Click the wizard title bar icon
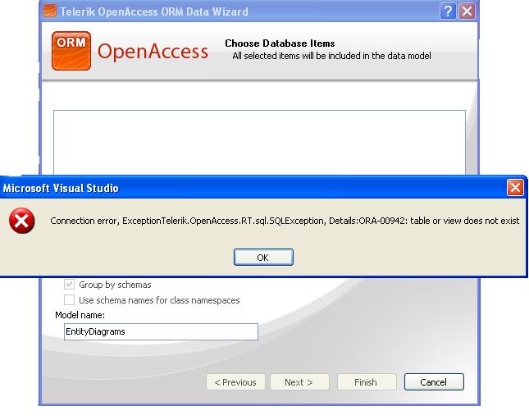 click(50, 11)
